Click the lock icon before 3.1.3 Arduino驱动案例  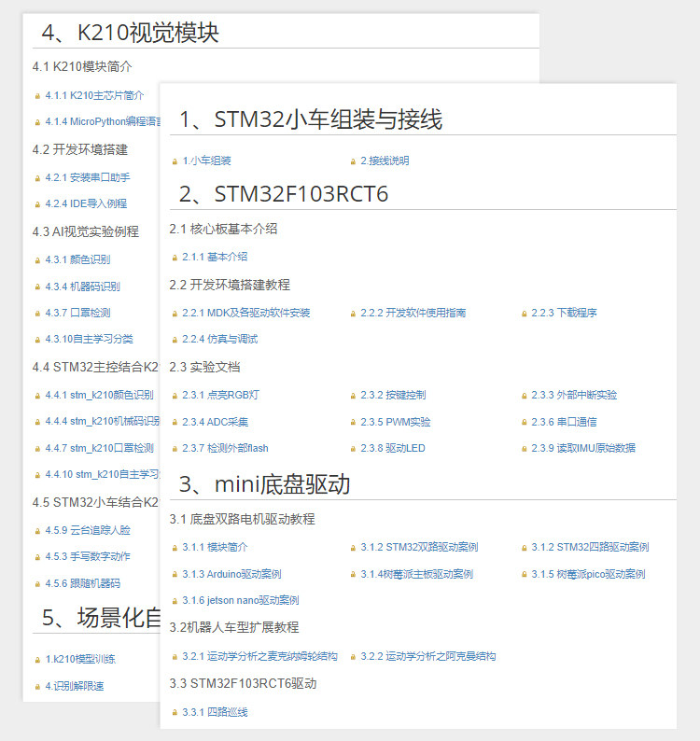[175, 575]
